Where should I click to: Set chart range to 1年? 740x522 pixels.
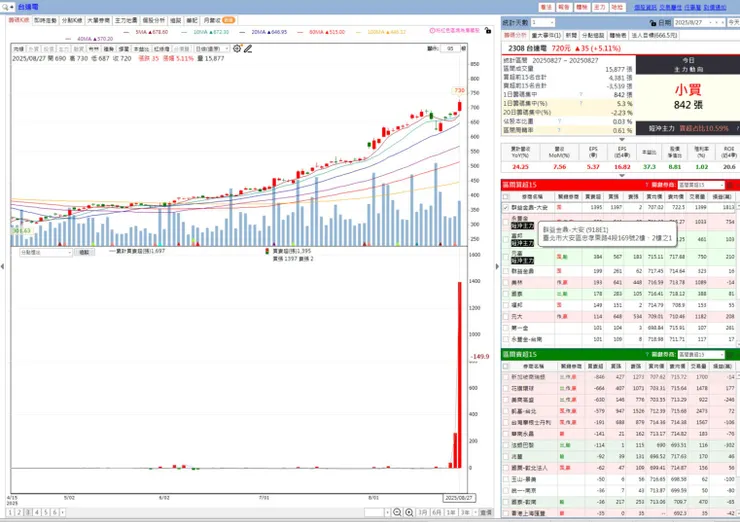451,513
